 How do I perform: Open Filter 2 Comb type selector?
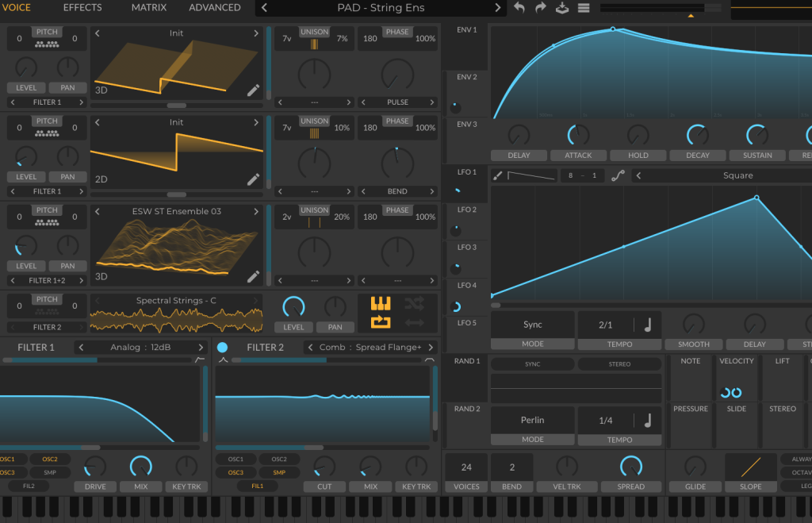point(370,348)
